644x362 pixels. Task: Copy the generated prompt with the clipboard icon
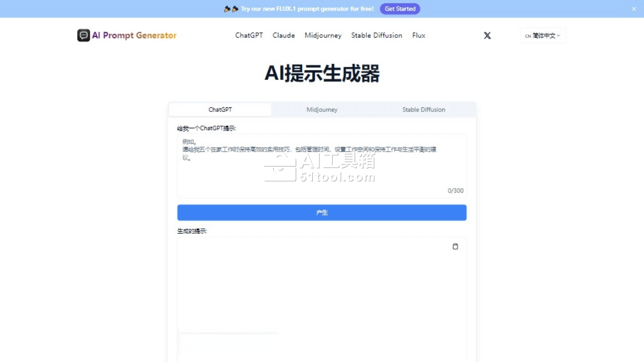pos(455,247)
